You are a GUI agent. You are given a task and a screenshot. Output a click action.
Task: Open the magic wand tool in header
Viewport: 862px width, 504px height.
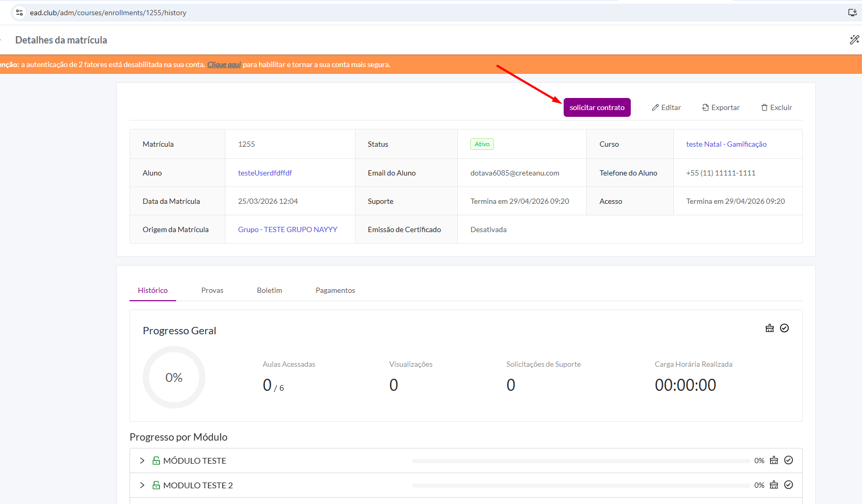pos(855,40)
